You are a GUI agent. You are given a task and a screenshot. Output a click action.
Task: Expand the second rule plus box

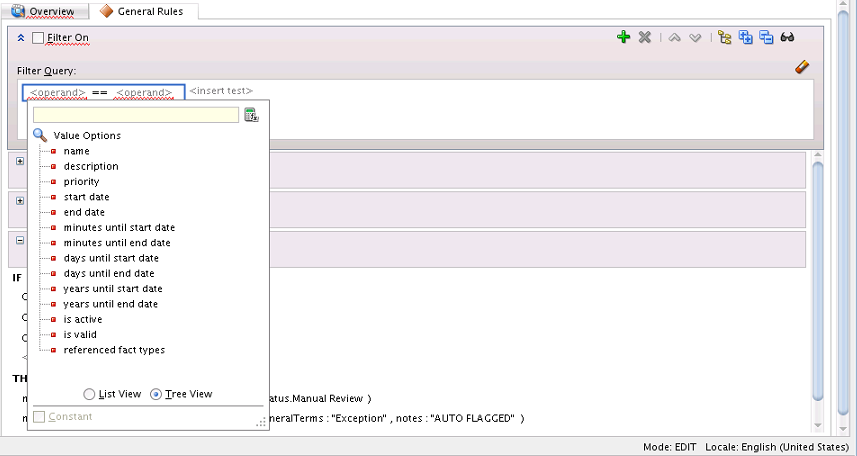pyautogui.click(x=20, y=201)
